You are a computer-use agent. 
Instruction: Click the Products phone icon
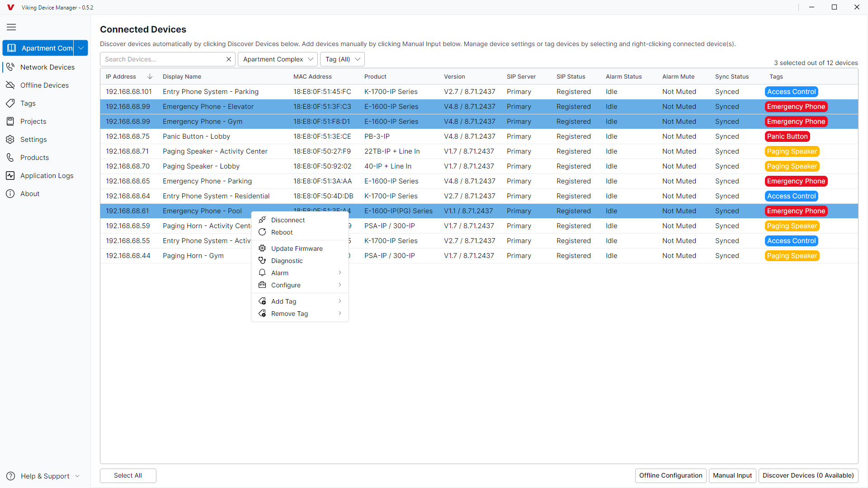10,157
